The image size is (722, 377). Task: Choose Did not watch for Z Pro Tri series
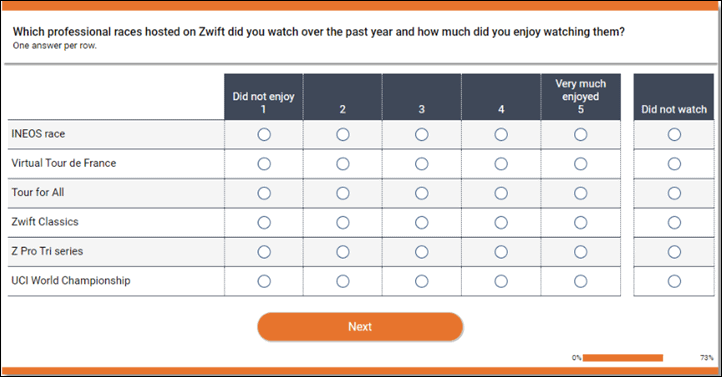[674, 252]
